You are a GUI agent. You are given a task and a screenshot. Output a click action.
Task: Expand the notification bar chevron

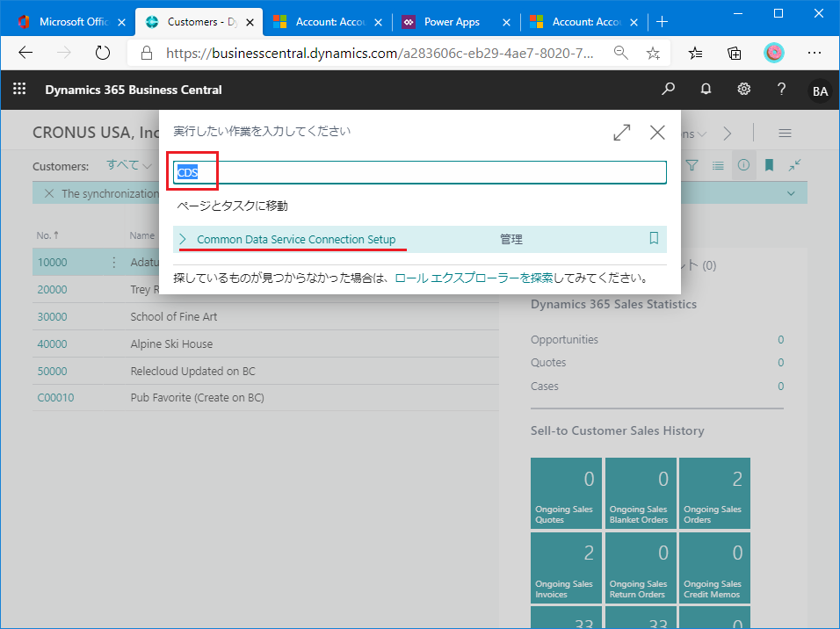[x=791, y=193]
